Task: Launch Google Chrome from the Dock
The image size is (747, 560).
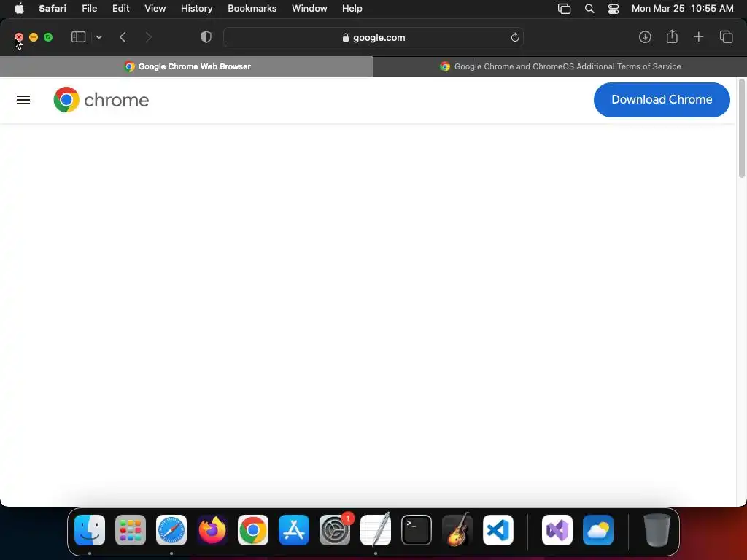Action: (253, 530)
